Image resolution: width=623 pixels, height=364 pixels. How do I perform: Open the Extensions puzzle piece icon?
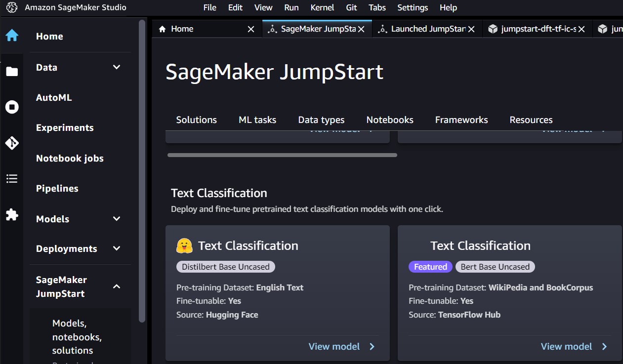tap(12, 214)
